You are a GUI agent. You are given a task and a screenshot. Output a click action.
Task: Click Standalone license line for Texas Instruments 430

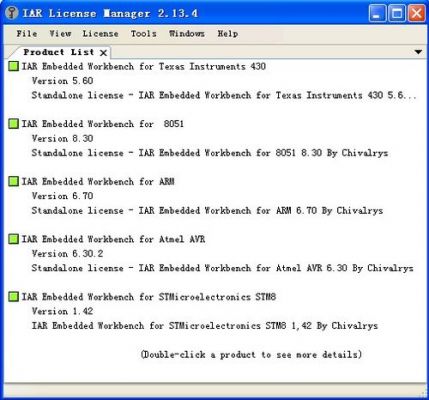[224, 95]
